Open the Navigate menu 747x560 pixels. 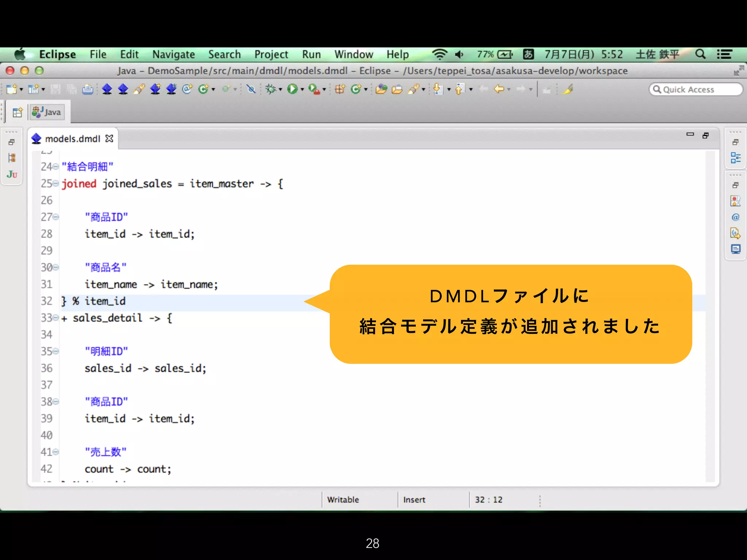click(x=174, y=54)
